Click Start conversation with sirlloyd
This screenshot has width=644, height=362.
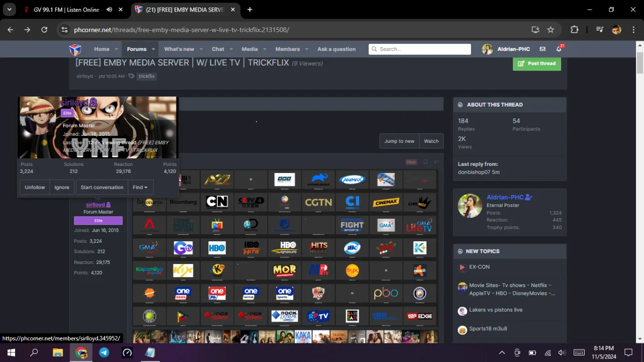coord(102,188)
